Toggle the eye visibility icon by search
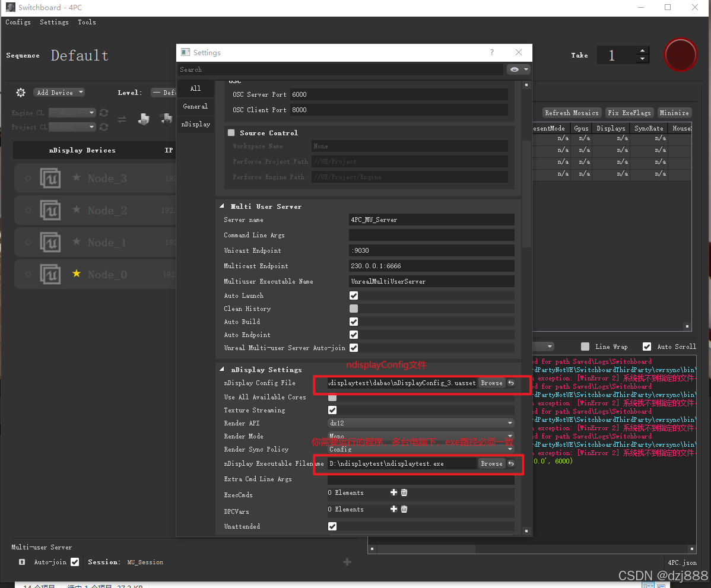Screen dimensions: 711x588 [x=514, y=69]
